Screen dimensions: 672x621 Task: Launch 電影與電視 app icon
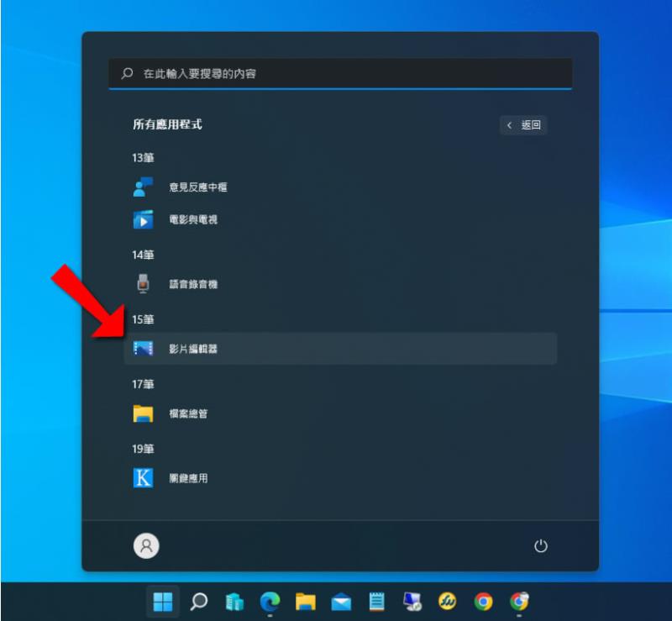coord(143,219)
